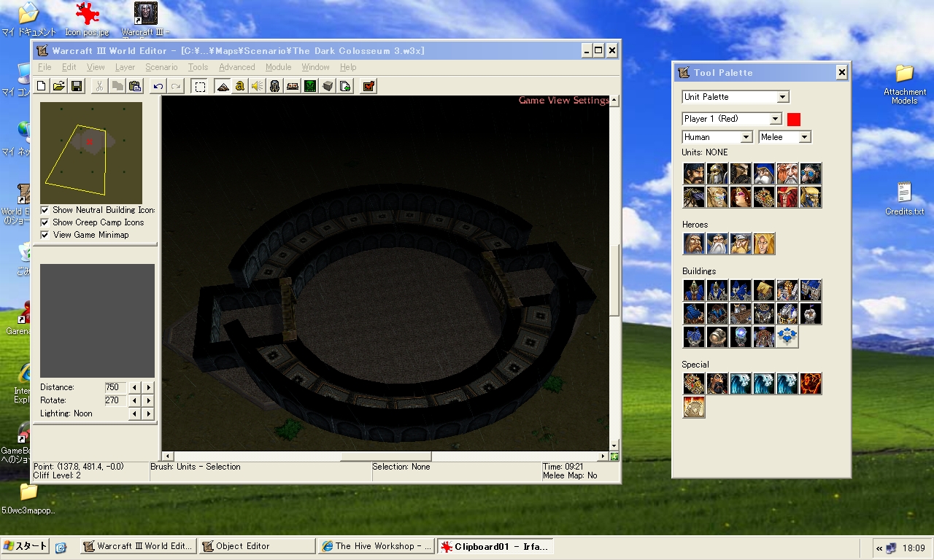Choose the Altar of Kings building icon

787,290
